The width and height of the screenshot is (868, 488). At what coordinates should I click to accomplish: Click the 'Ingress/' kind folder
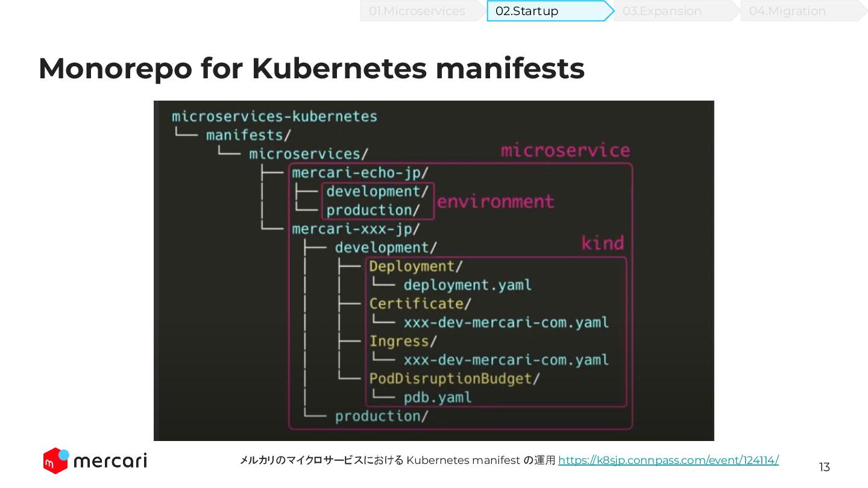point(403,341)
